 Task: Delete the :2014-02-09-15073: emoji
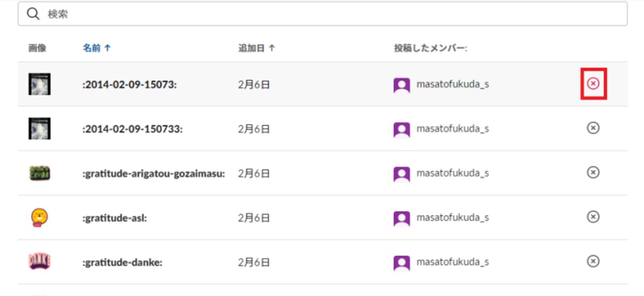tap(593, 84)
